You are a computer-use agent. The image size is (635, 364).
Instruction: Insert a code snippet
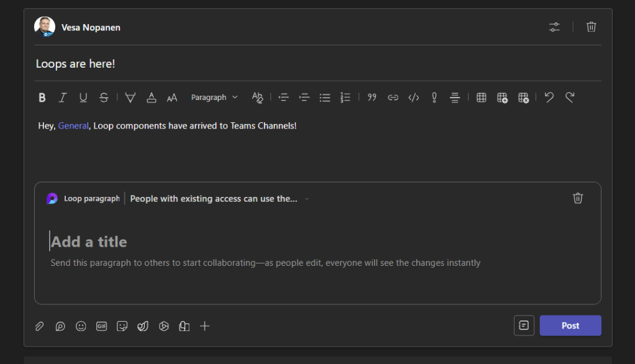point(414,98)
